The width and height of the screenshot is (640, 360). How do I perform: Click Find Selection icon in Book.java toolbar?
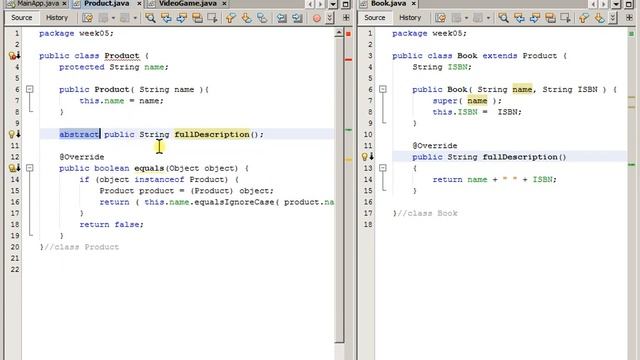click(x=503, y=18)
